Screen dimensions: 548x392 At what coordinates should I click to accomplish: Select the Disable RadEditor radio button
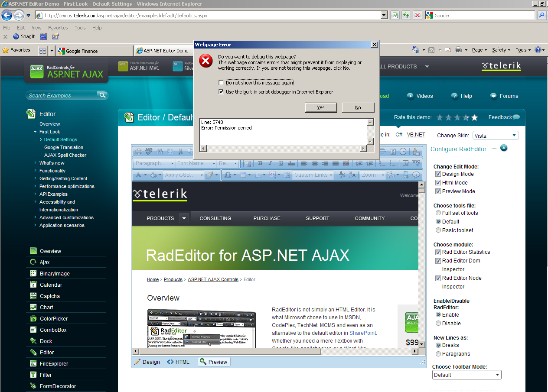pos(438,323)
